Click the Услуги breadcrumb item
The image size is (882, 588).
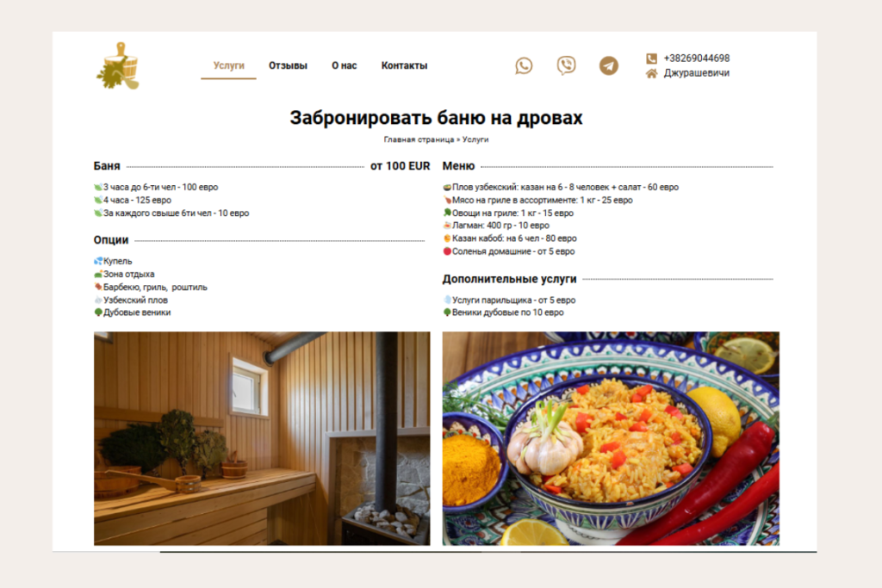[x=475, y=139]
